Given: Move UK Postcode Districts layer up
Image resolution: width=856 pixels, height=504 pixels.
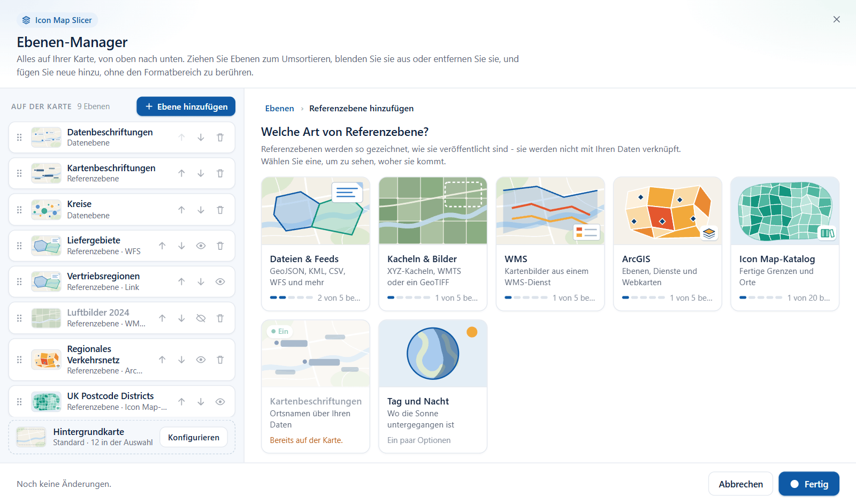Looking at the screenshot, I should pos(181,402).
